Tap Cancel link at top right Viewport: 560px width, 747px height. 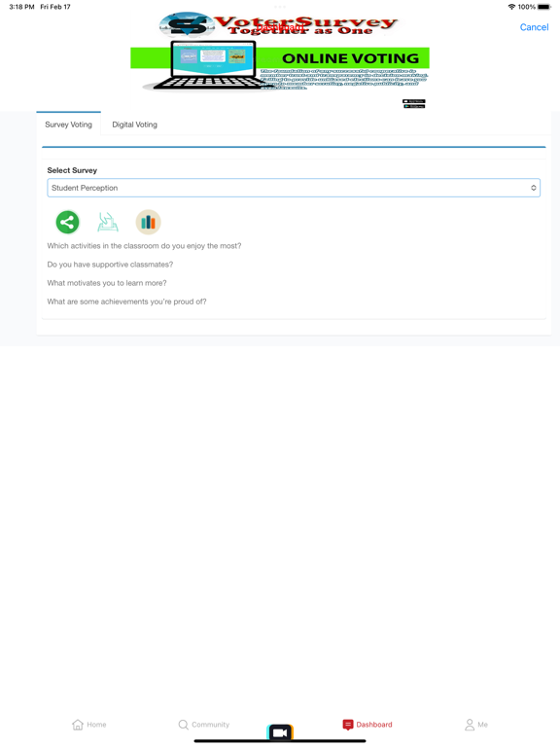click(534, 27)
